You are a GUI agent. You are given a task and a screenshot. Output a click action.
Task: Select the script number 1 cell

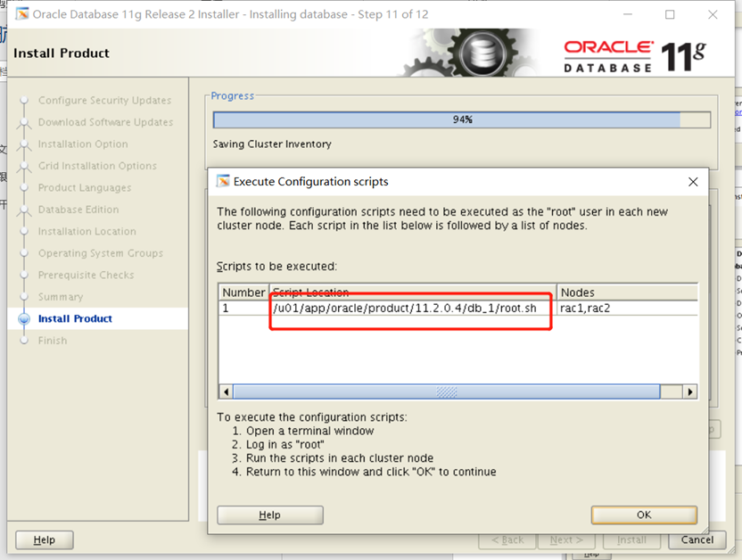tap(243, 309)
